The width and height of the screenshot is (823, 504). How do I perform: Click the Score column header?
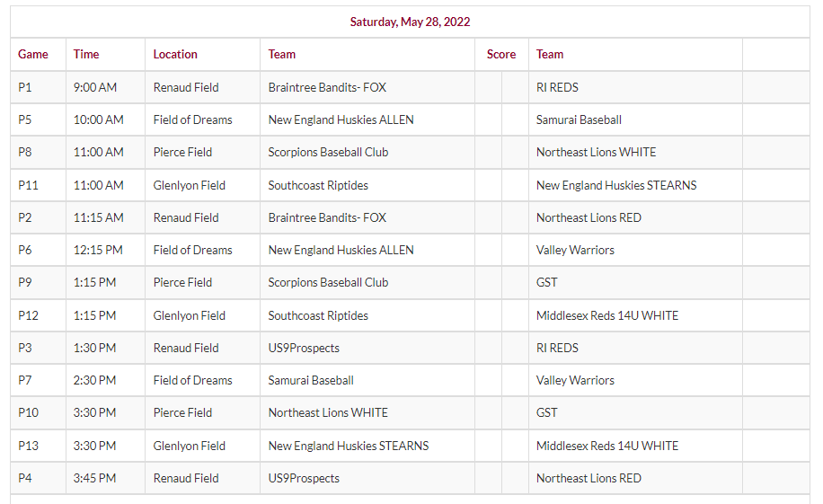pyautogui.click(x=501, y=54)
